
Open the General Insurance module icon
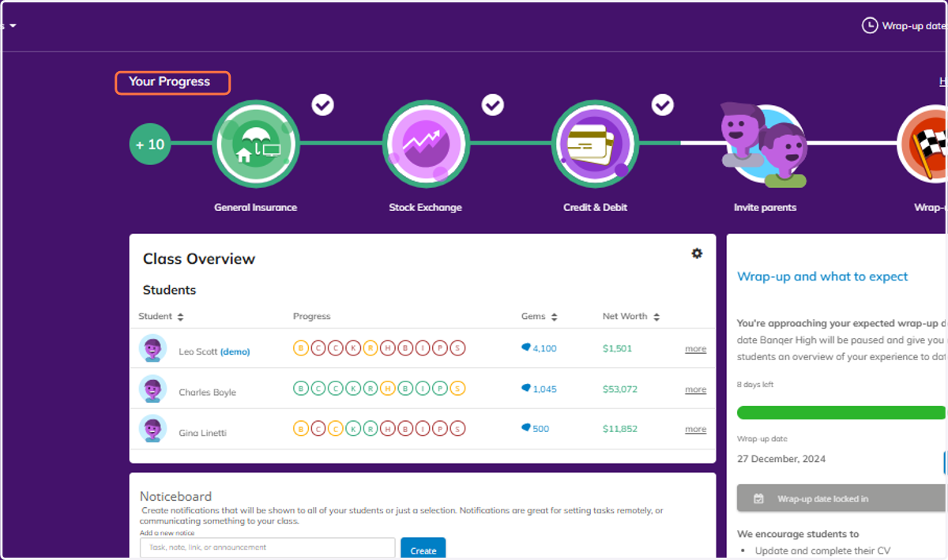[255, 144]
